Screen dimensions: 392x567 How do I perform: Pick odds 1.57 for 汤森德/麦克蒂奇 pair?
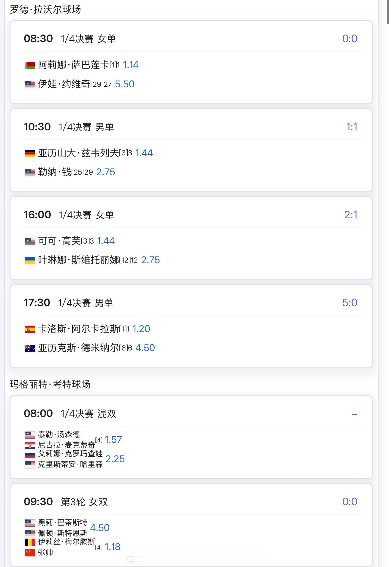[113, 440]
